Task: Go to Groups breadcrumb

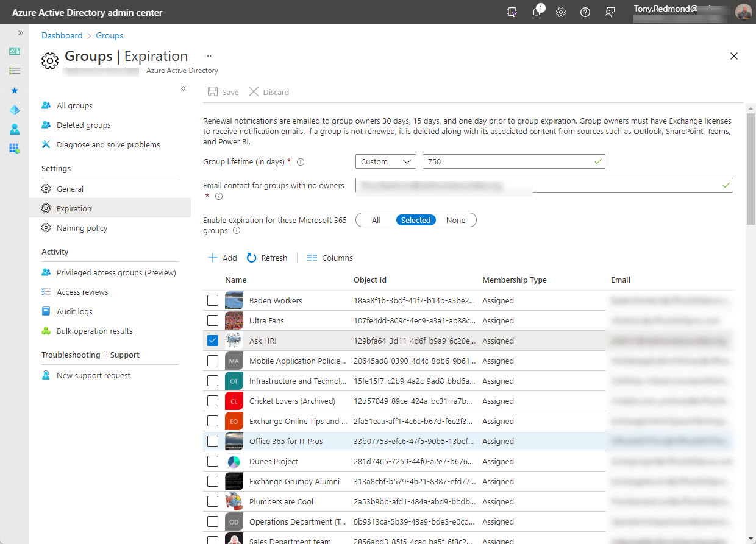Action: click(x=110, y=35)
